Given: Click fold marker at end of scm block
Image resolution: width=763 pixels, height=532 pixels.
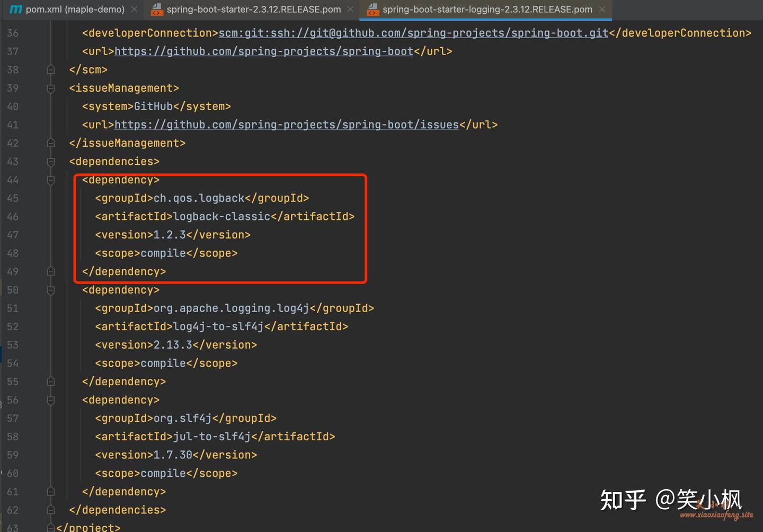Looking at the screenshot, I should click(51, 69).
